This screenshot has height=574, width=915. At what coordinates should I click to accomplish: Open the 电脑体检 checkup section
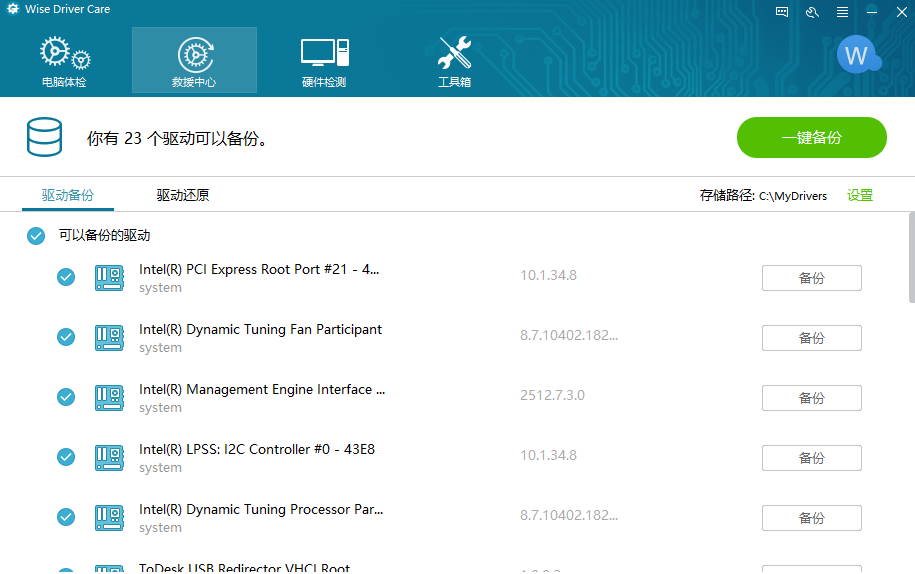64,61
